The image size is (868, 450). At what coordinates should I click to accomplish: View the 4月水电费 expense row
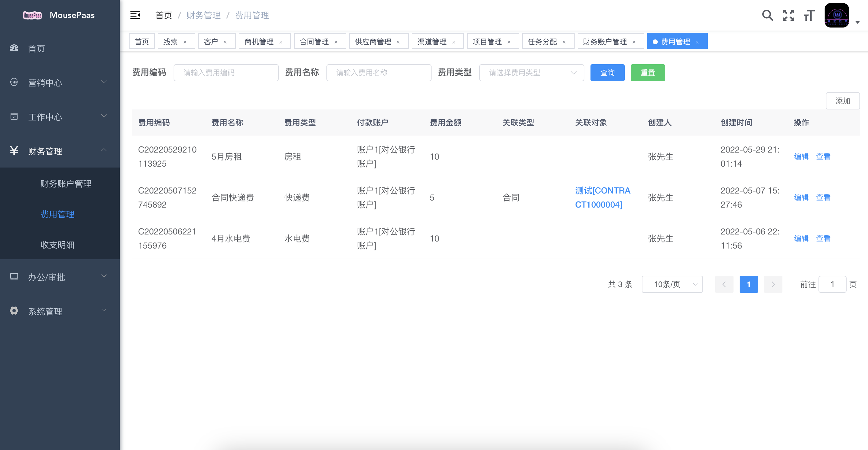pyautogui.click(x=823, y=238)
